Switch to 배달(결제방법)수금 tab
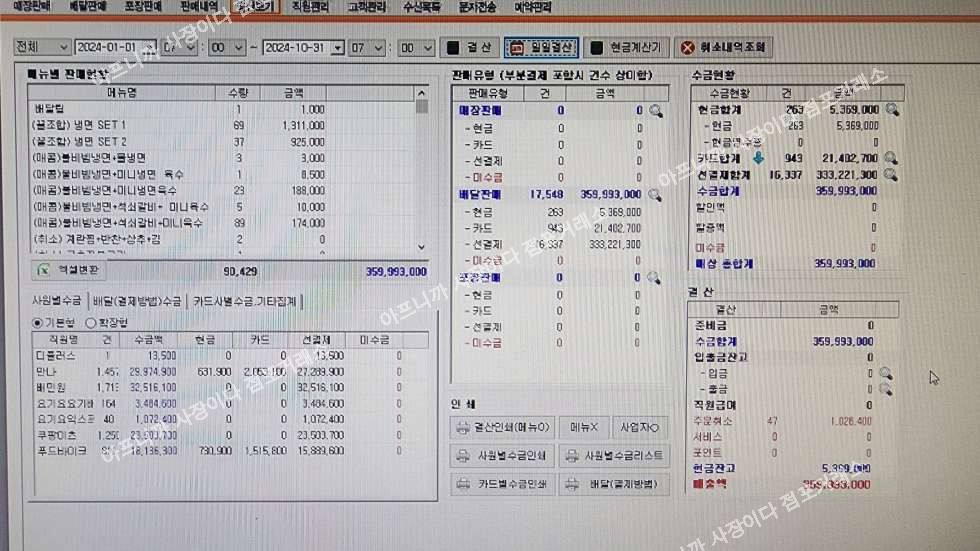The image size is (980, 551). 137,301
